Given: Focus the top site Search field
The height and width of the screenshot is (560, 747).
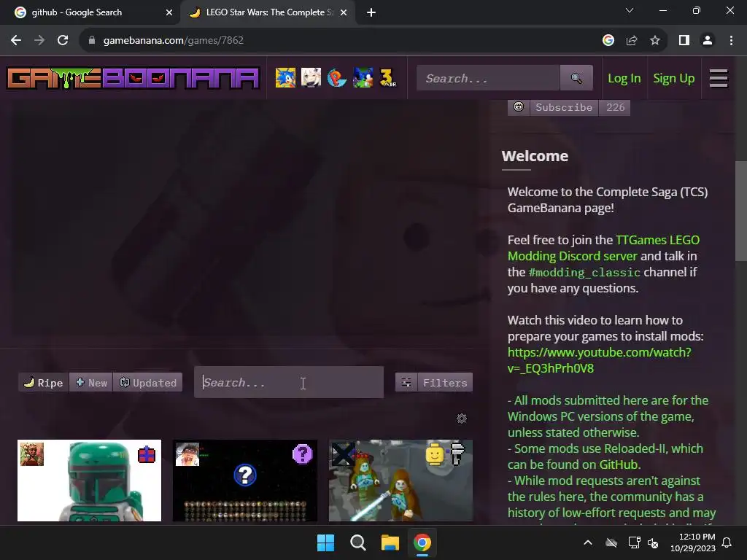Looking at the screenshot, I should pos(488,78).
